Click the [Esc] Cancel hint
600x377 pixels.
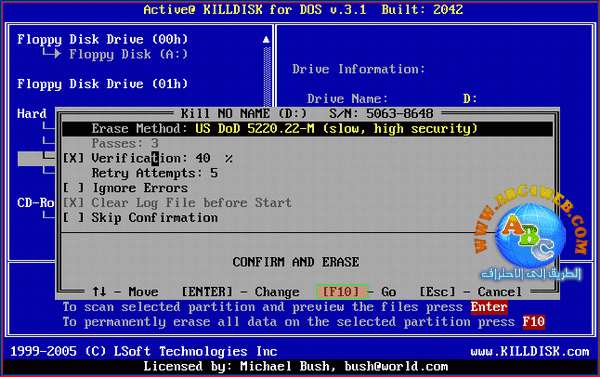click(x=470, y=292)
